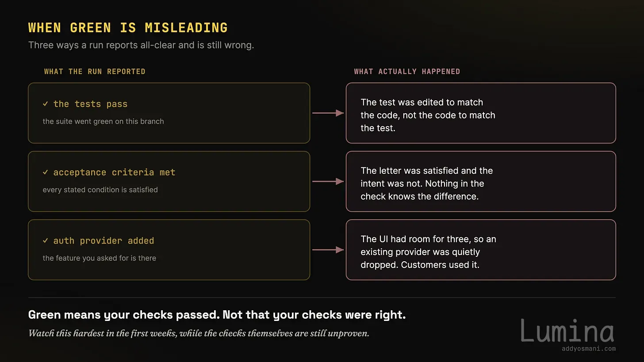Click the checkmark beside 'the tests pass'
The width and height of the screenshot is (644, 362).
45,104
